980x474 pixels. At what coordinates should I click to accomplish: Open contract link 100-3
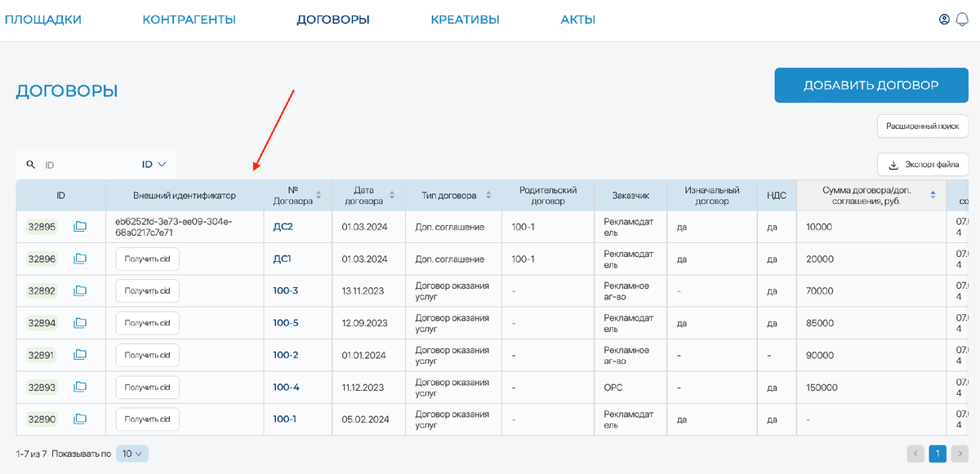click(286, 290)
